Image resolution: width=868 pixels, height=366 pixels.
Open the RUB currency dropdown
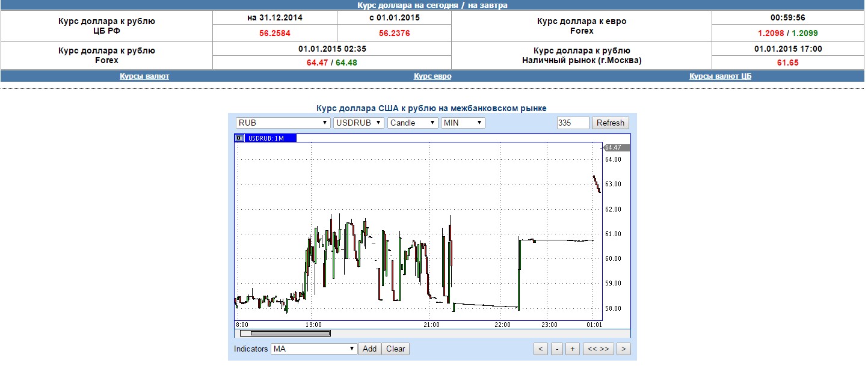[283, 123]
